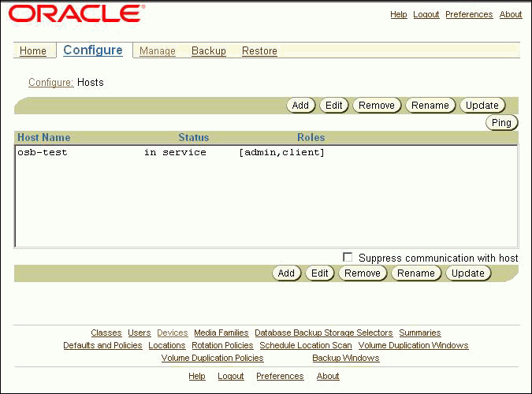Open the Summaries link
The image size is (532, 394).
(420, 333)
